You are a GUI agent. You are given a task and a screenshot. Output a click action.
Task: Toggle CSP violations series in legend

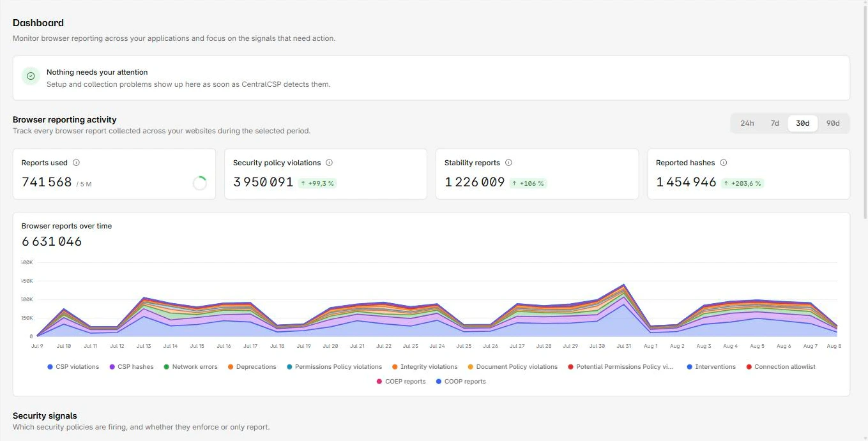click(x=73, y=367)
